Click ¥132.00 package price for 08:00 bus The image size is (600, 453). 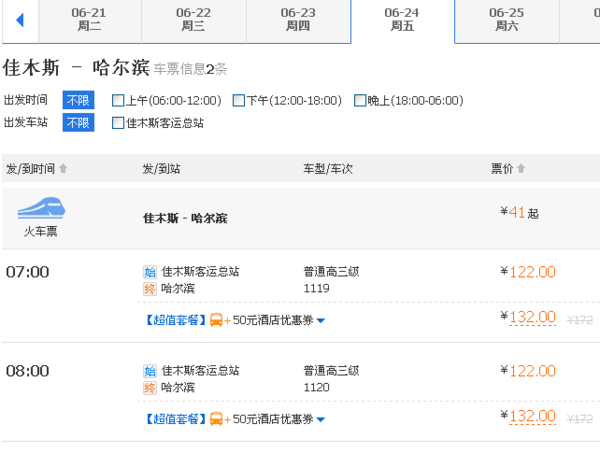(528, 416)
